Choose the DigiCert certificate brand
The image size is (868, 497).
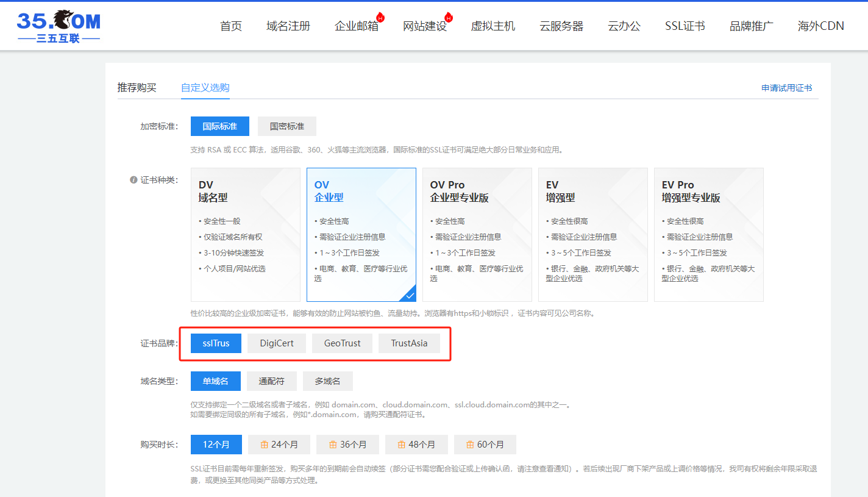[x=277, y=343]
